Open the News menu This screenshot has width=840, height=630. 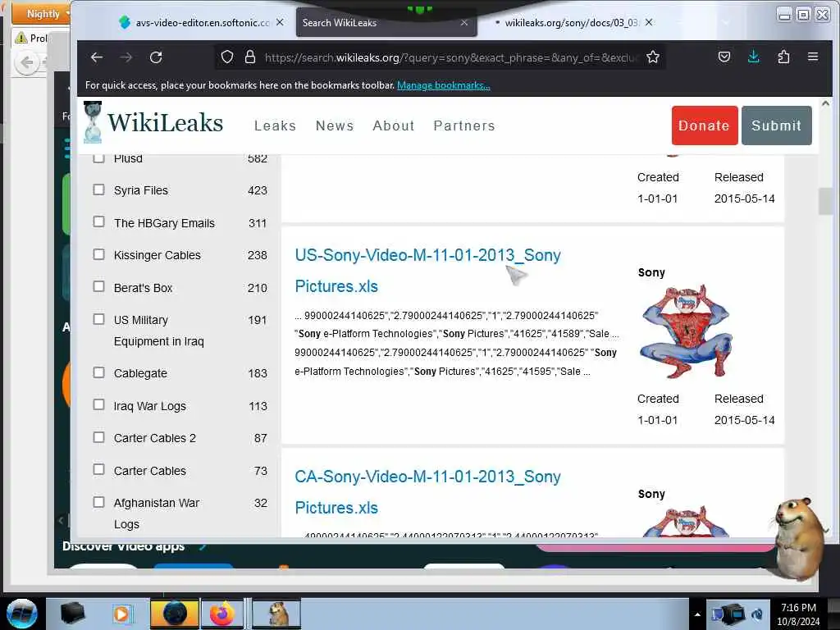coord(335,126)
